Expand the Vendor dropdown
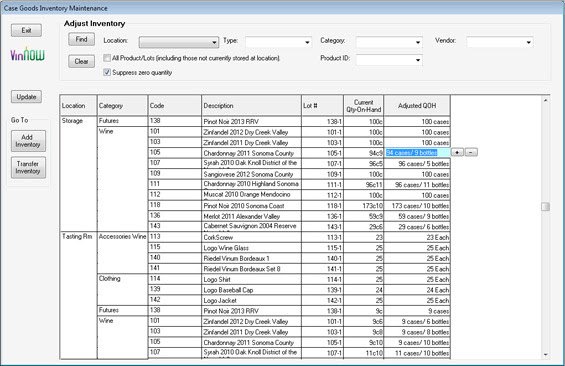565x366 pixels. [499, 42]
